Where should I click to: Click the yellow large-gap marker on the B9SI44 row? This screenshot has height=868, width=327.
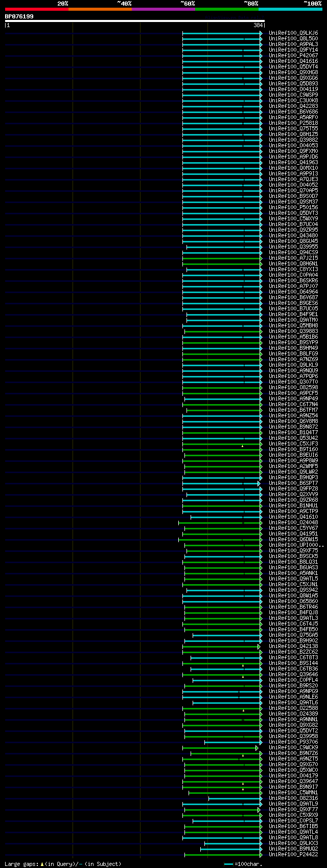243,665
